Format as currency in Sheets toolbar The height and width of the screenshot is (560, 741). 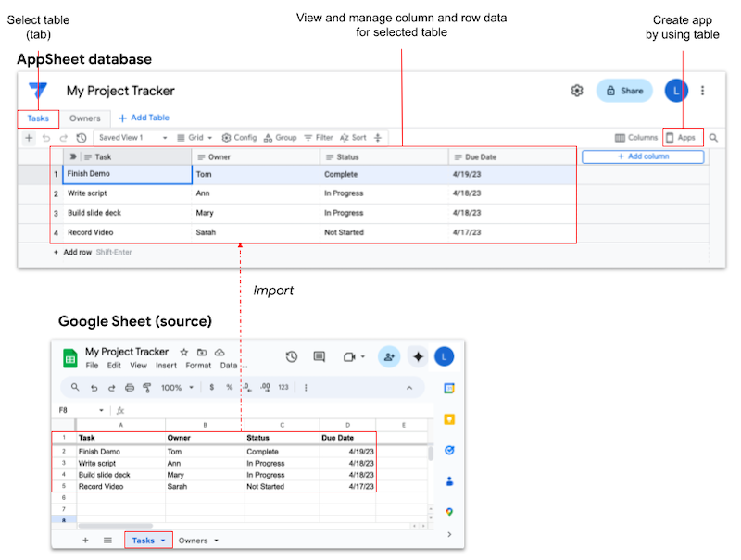tap(212, 388)
